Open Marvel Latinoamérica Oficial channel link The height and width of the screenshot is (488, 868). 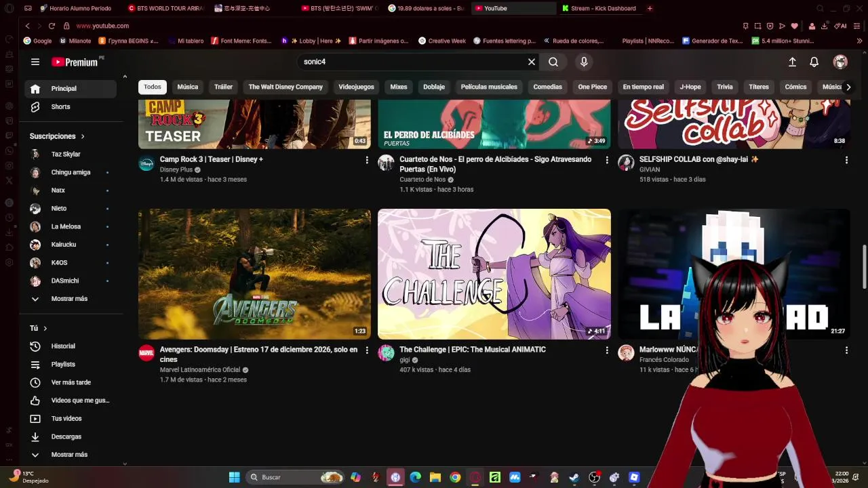click(x=200, y=370)
